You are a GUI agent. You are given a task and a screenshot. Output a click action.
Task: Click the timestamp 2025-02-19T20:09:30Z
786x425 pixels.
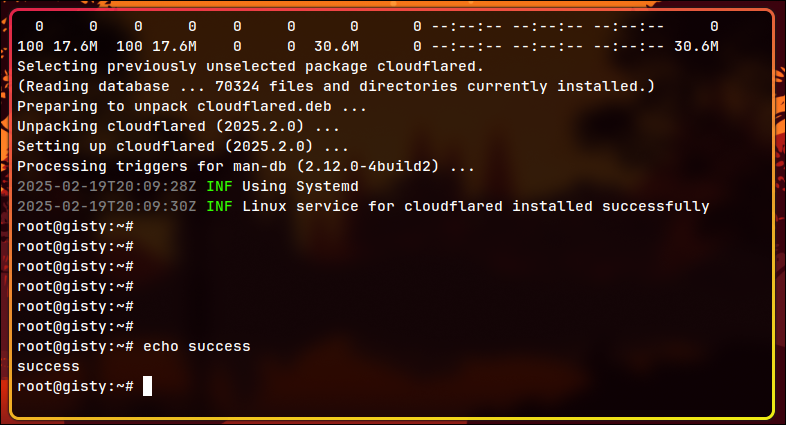[107, 206]
